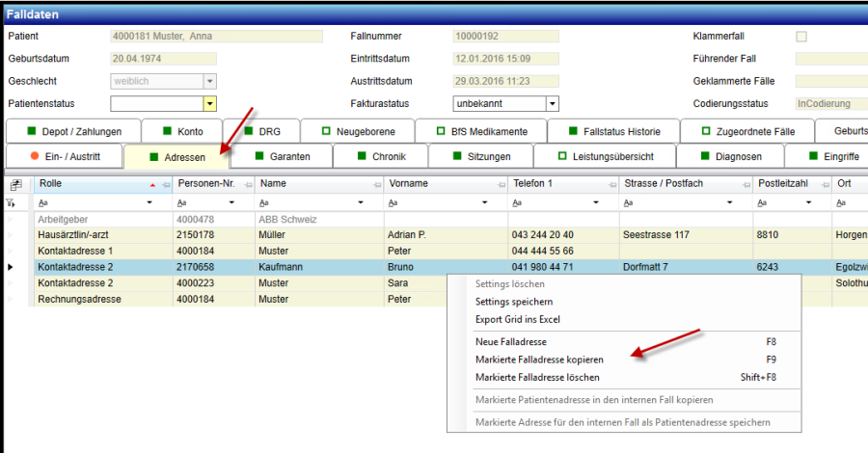The height and width of the screenshot is (453, 868).
Task: Open the Geschlecht dropdown
Action: pos(209,81)
